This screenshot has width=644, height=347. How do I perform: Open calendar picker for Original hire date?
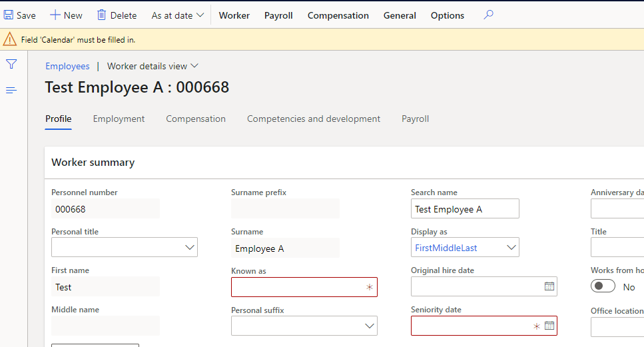[549, 286]
